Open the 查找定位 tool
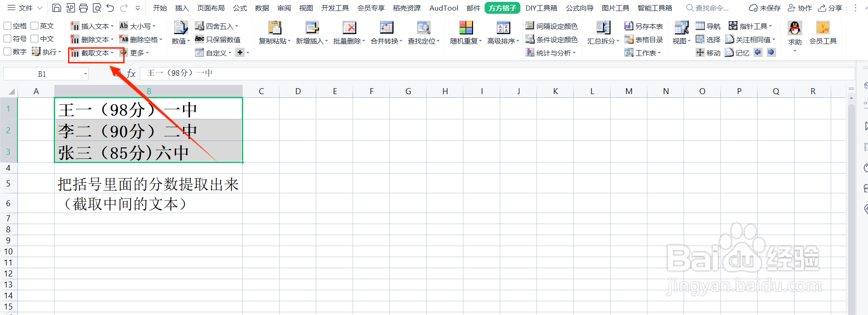Viewport: 868px width, 315px height. (423, 33)
